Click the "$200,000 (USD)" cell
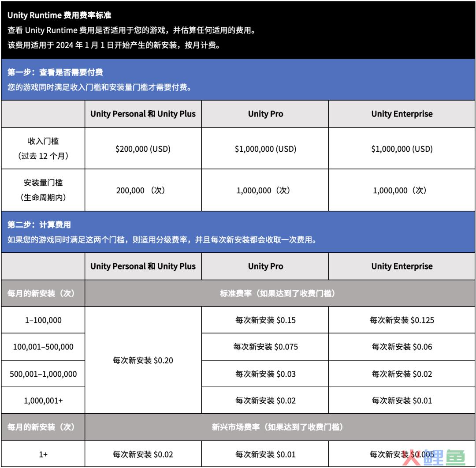This screenshot has height=468, width=476. 143,149
